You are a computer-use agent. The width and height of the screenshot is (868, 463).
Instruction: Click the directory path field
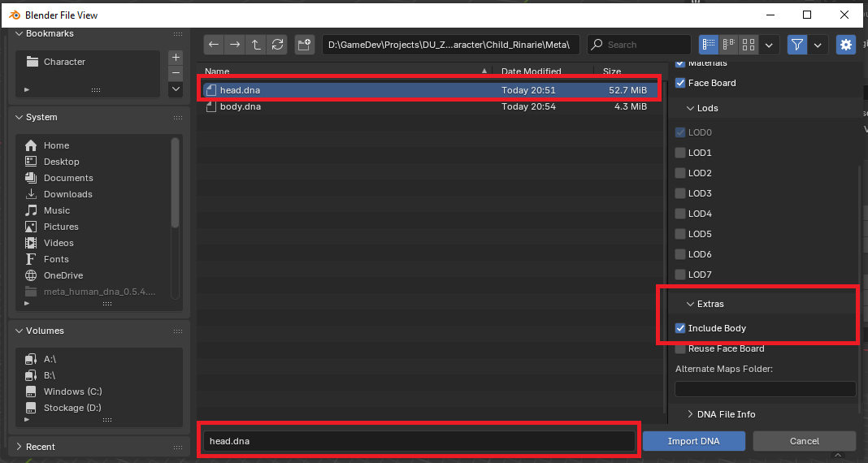(x=450, y=45)
